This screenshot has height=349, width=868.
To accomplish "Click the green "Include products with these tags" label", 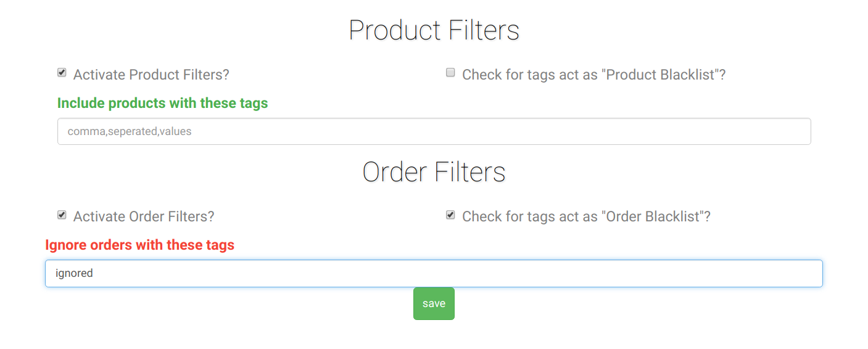I will pyautogui.click(x=163, y=103).
